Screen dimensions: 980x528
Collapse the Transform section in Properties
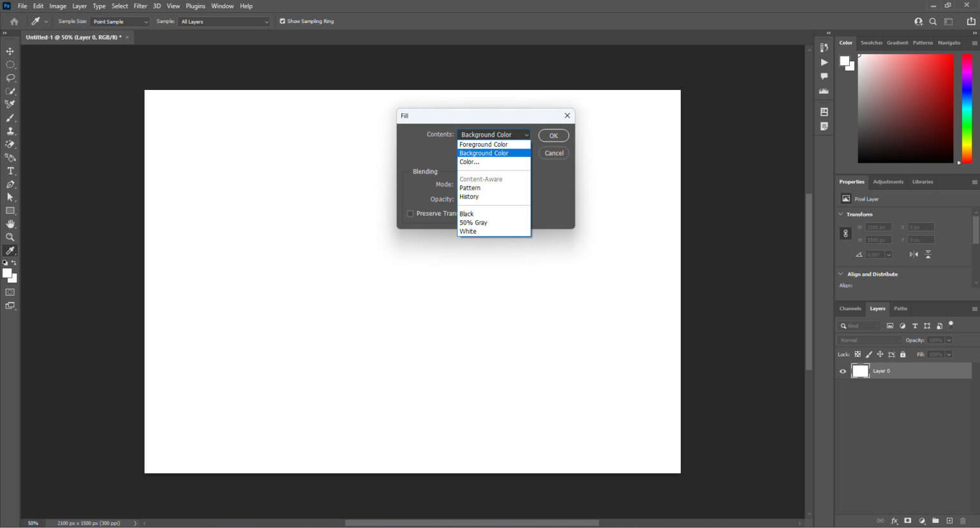click(840, 214)
